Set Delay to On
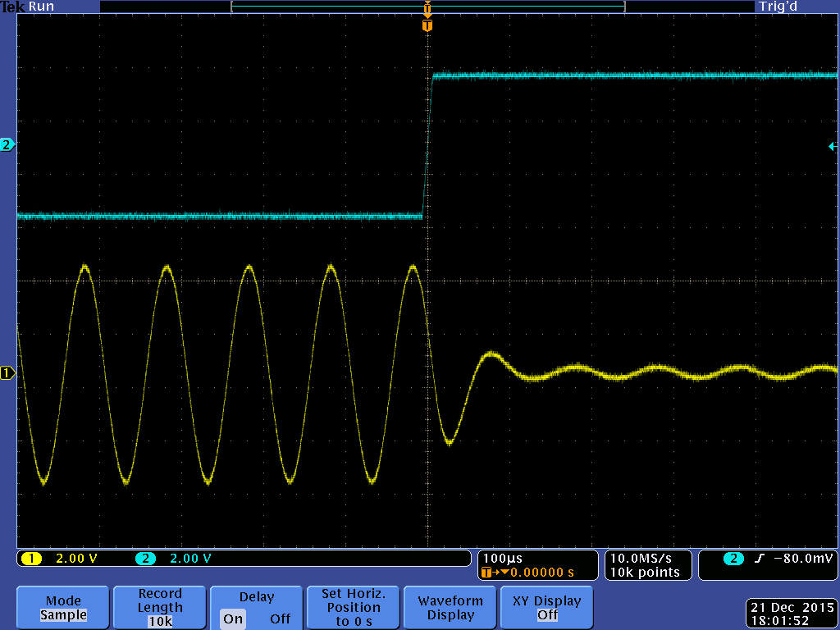 (233, 619)
